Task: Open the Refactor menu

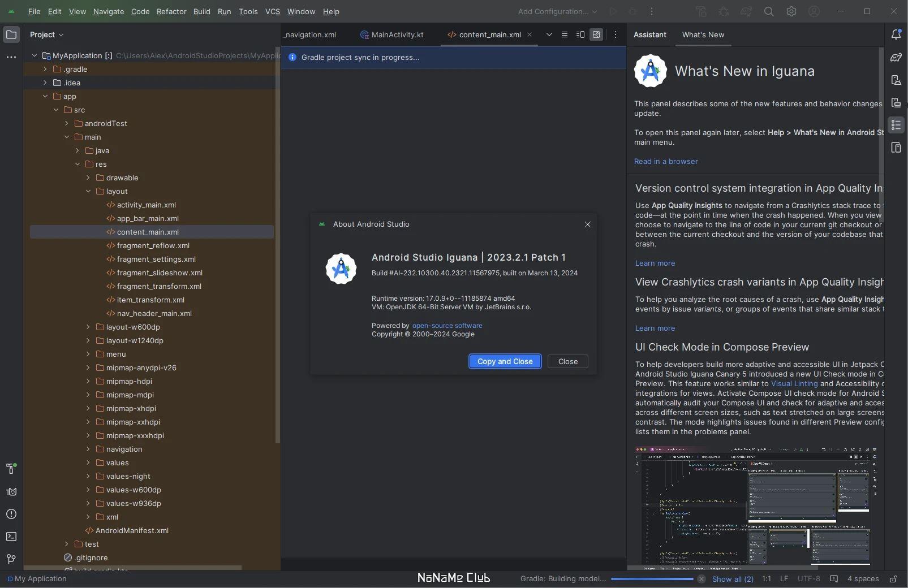Action: pos(171,11)
